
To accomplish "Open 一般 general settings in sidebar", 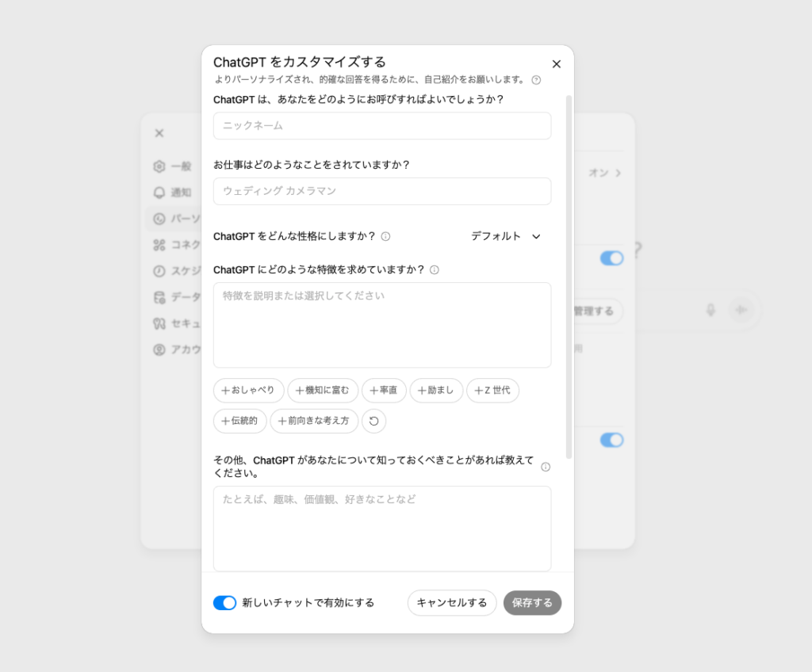I will (174, 166).
